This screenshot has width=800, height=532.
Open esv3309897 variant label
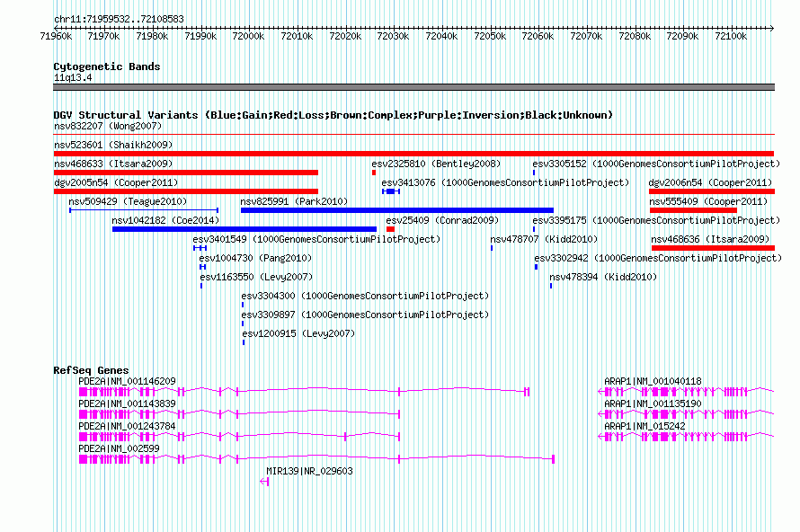(x=365, y=315)
